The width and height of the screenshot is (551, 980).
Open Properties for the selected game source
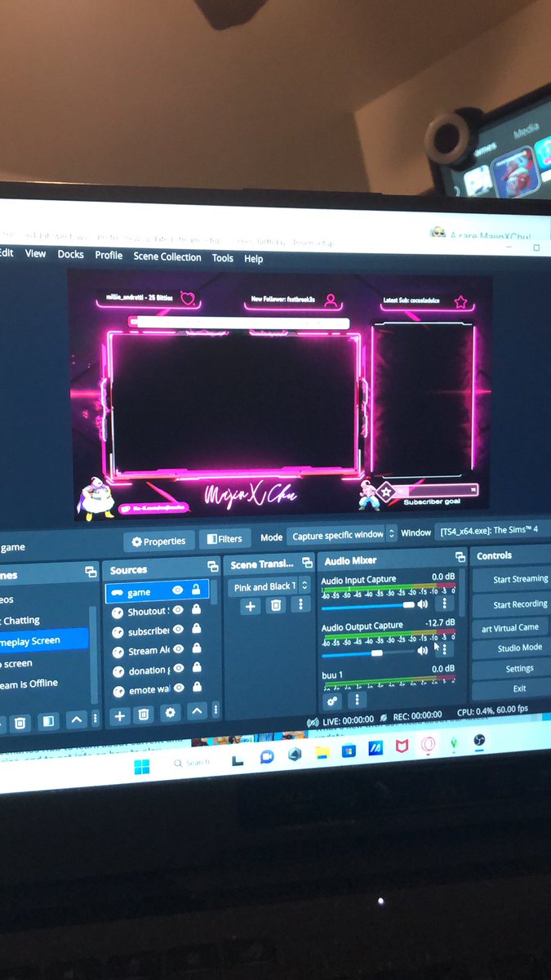(x=159, y=541)
